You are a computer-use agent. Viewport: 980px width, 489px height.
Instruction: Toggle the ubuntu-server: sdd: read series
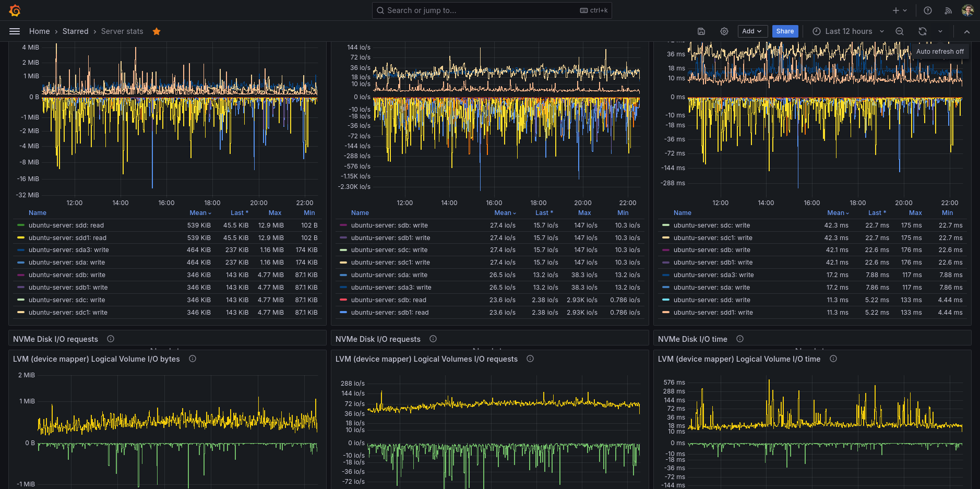(66, 225)
